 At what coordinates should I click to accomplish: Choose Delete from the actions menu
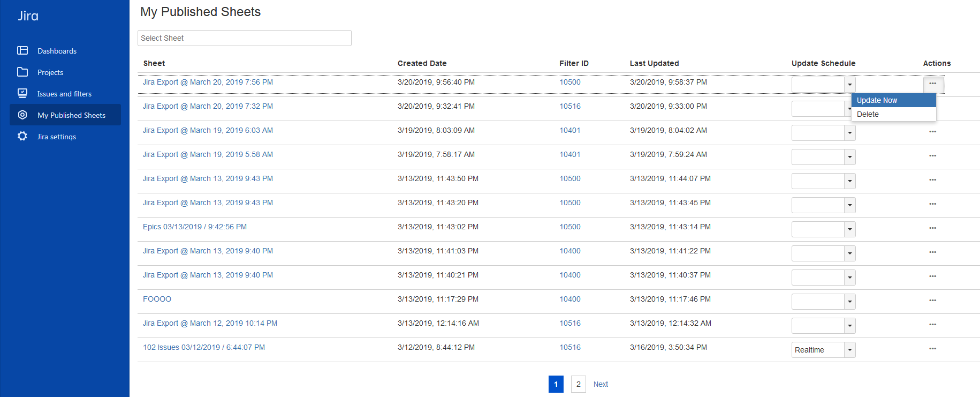(868, 114)
